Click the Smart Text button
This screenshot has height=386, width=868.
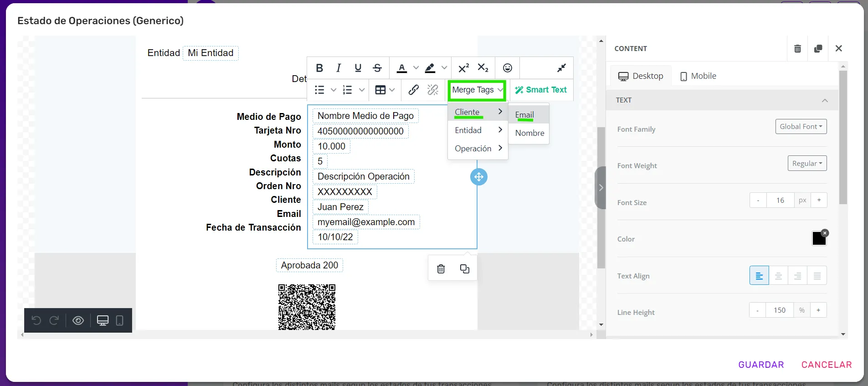click(541, 90)
